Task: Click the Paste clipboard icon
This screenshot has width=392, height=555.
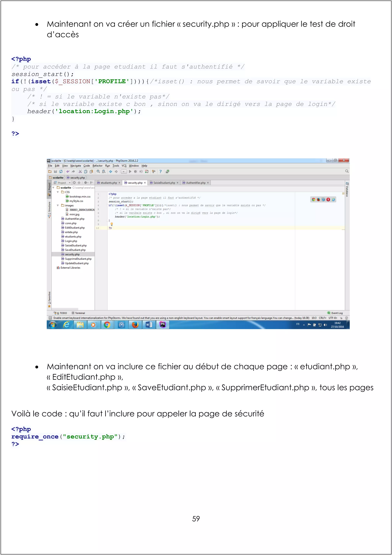Action: pyautogui.click(x=91, y=171)
